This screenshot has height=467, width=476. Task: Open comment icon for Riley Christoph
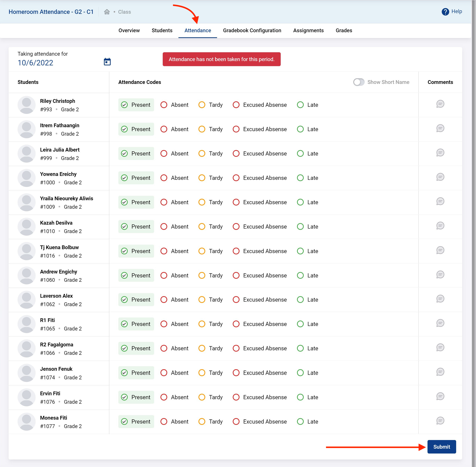pyautogui.click(x=440, y=104)
